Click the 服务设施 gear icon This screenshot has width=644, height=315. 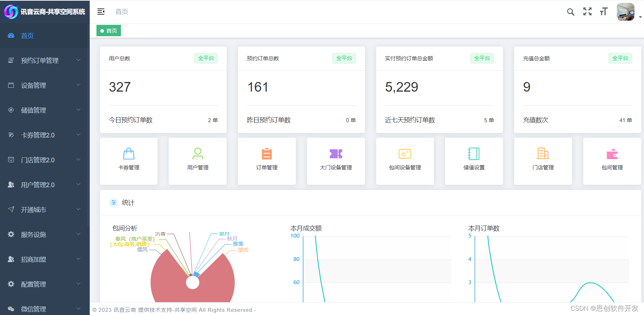pos(11,234)
